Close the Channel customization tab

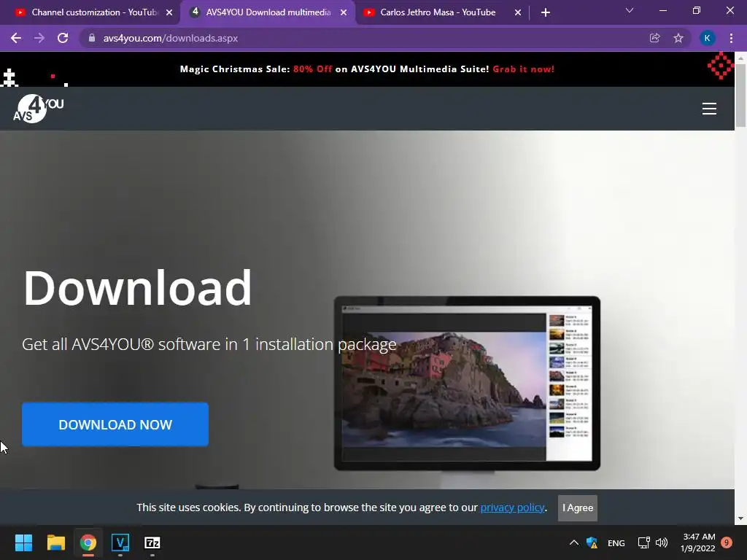point(169,13)
